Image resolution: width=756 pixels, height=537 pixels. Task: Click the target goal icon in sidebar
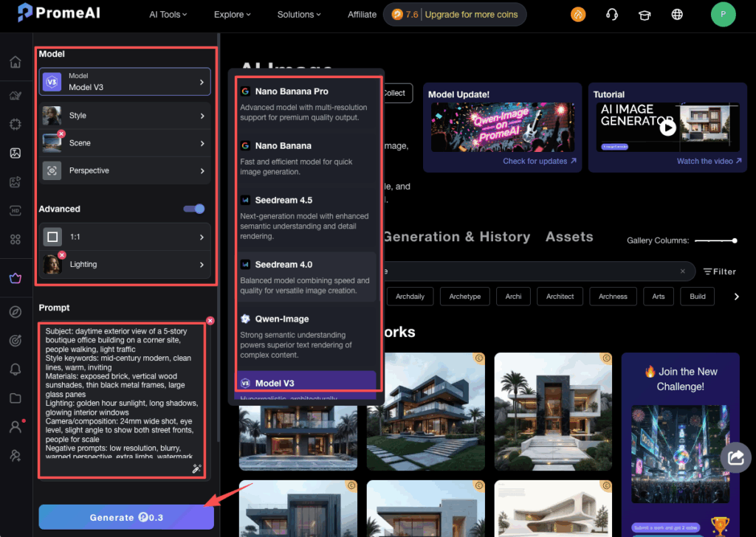16,341
